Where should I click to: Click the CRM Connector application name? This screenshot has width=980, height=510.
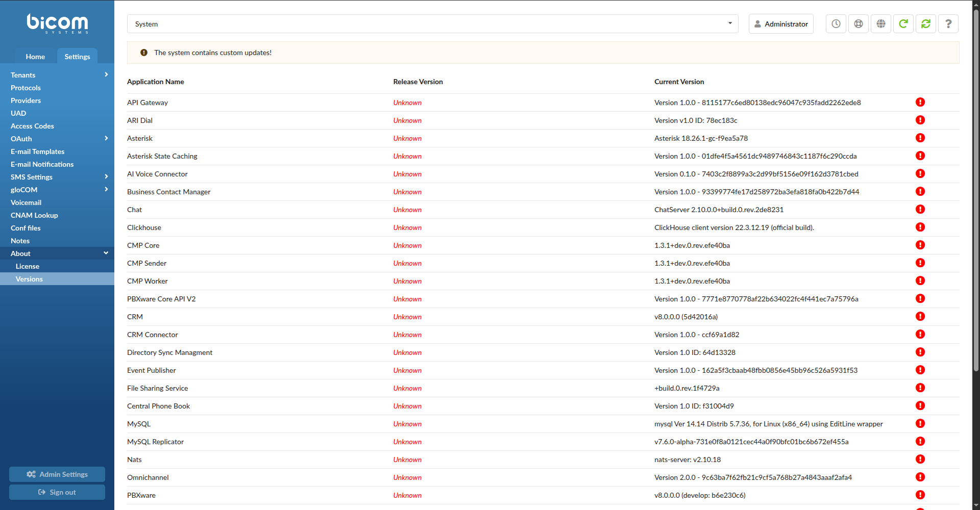pyautogui.click(x=153, y=335)
